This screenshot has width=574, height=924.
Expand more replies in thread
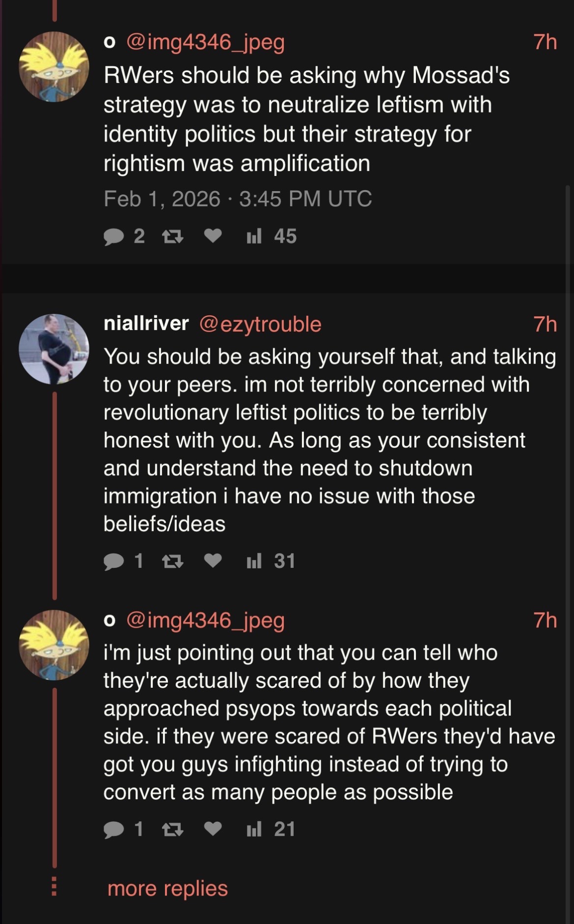pos(167,888)
